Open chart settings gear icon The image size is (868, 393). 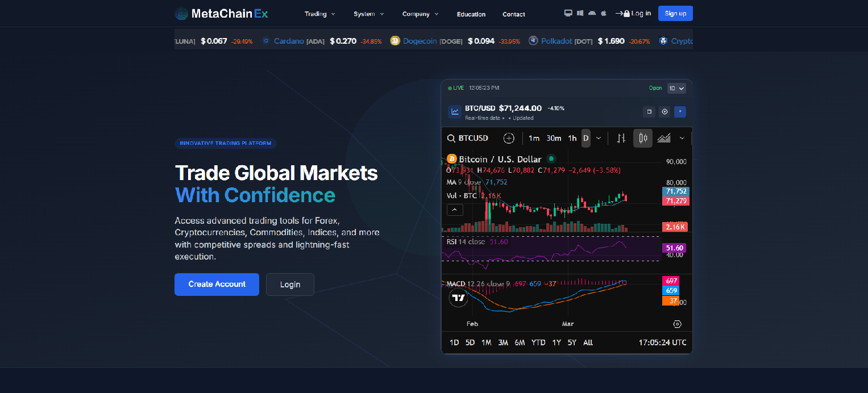click(x=677, y=324)
